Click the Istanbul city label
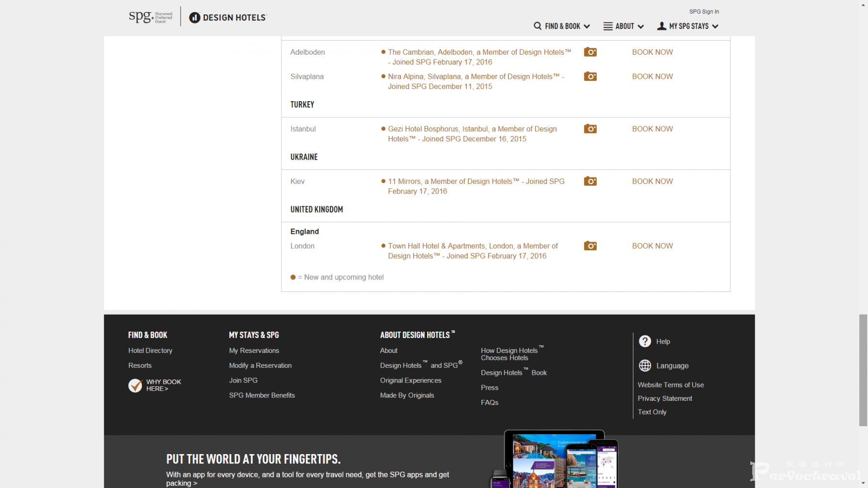 [x=303, y=129]
